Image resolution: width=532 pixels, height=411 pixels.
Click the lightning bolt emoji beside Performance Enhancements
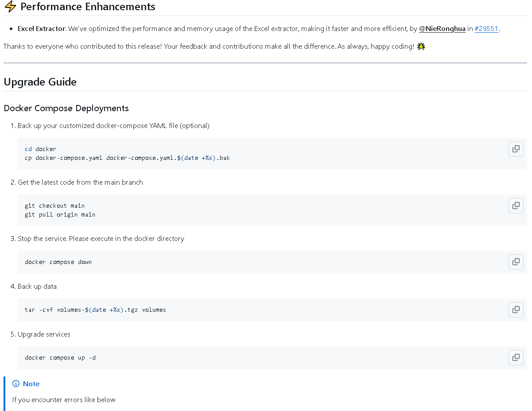pyautogui.click(x=10, y=7)
